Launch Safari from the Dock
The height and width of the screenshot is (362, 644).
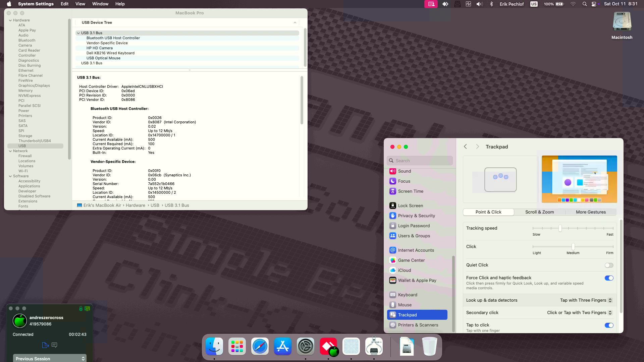pyautogui.click(x=260, y=346)
